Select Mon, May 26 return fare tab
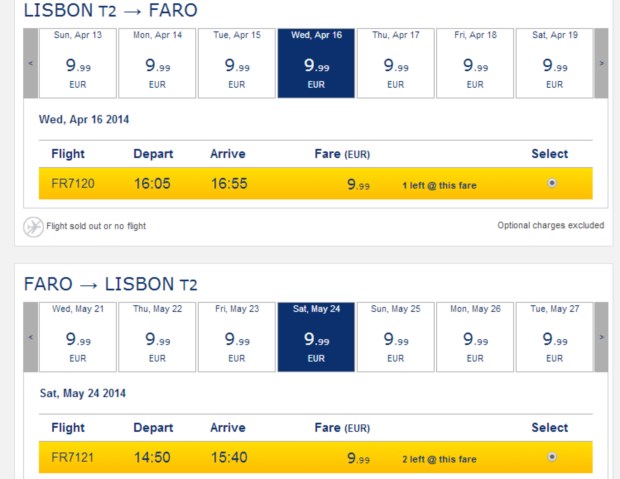The image size is (620, 479). [x=475, y=337]
